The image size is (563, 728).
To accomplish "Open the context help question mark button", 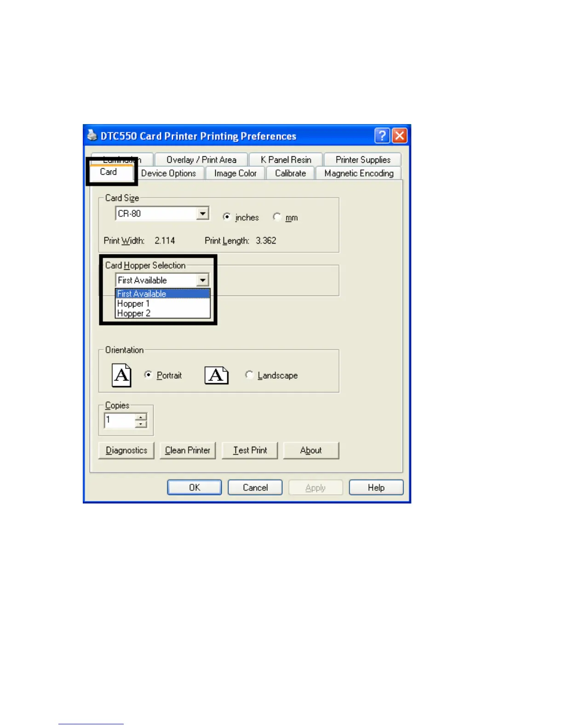I will [382, 136].
